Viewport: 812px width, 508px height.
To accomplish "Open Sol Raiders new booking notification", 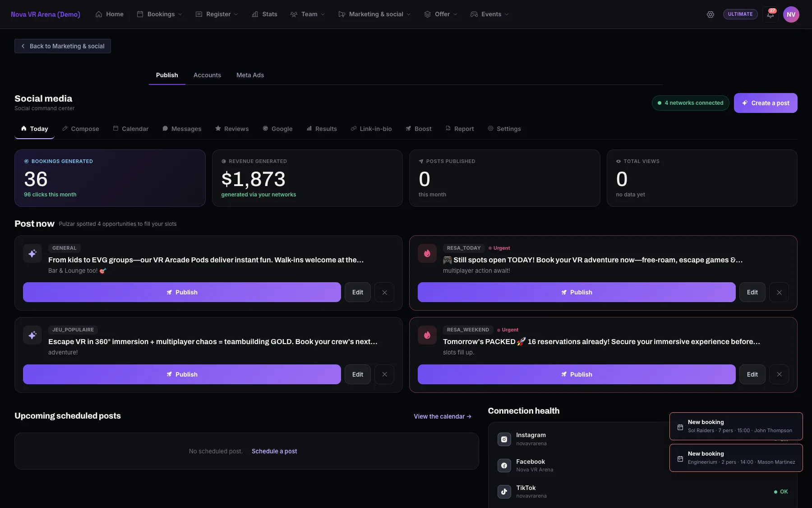I will pyautogui.click(x=736, y=426).
